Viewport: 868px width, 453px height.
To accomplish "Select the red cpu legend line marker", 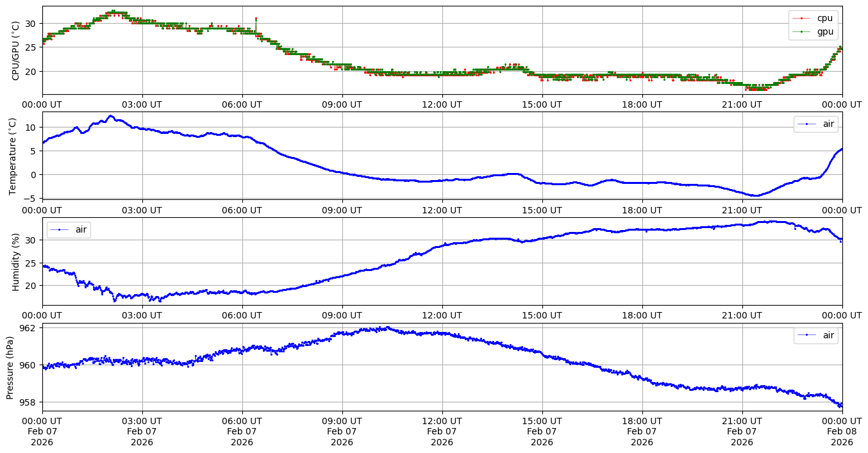I will tap(802, 18).
